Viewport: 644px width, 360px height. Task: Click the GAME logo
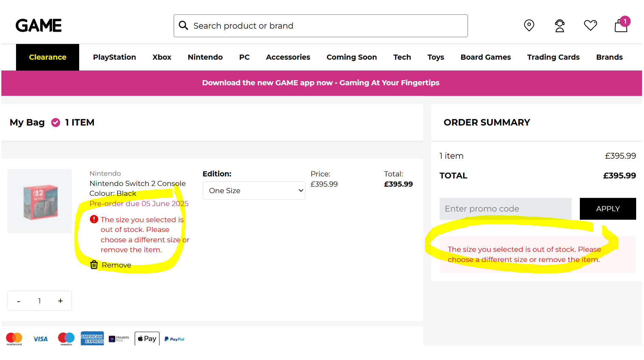[x=39, y=26]
